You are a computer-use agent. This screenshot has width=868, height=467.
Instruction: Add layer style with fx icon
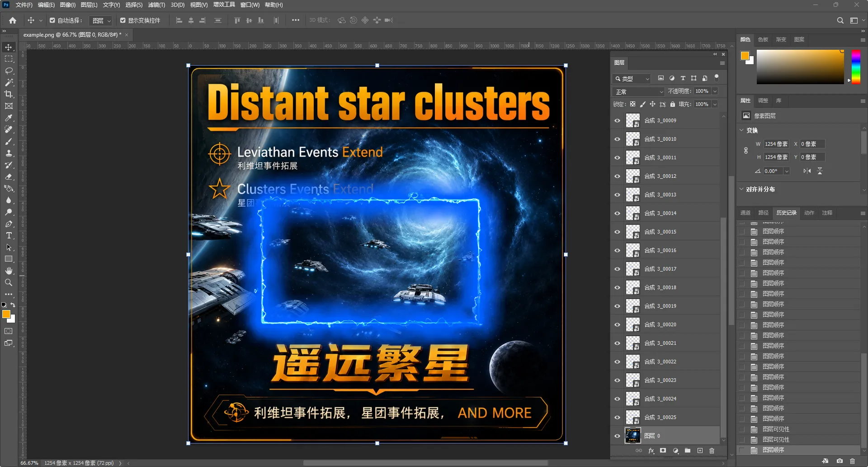tap(651, 451)
